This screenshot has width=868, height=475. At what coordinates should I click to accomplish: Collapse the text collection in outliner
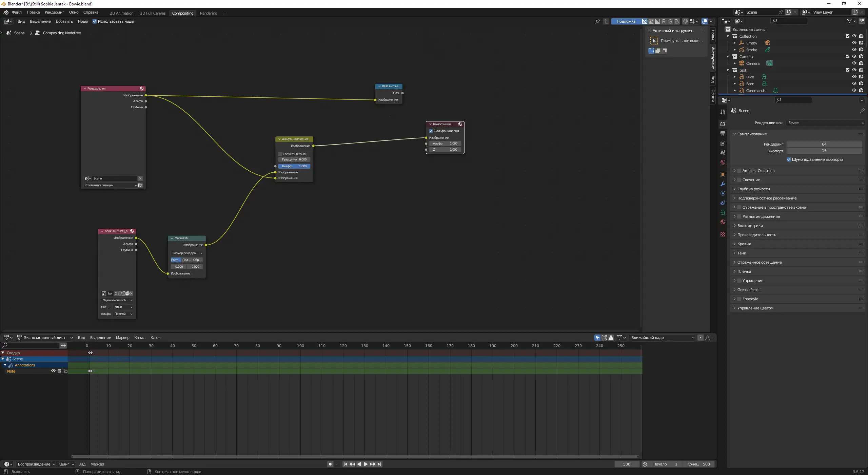[x=728, y=70]
